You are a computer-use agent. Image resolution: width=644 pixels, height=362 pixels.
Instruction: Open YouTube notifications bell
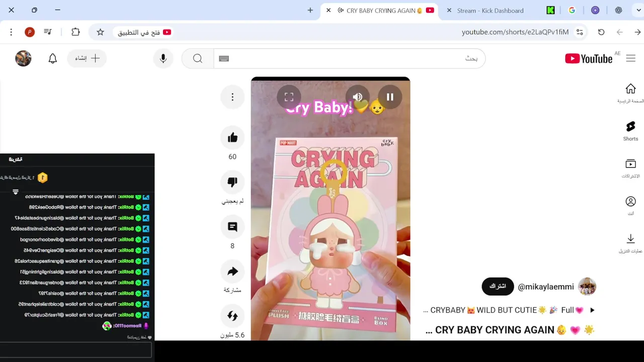pyautogui.click(x=53, y=59)
